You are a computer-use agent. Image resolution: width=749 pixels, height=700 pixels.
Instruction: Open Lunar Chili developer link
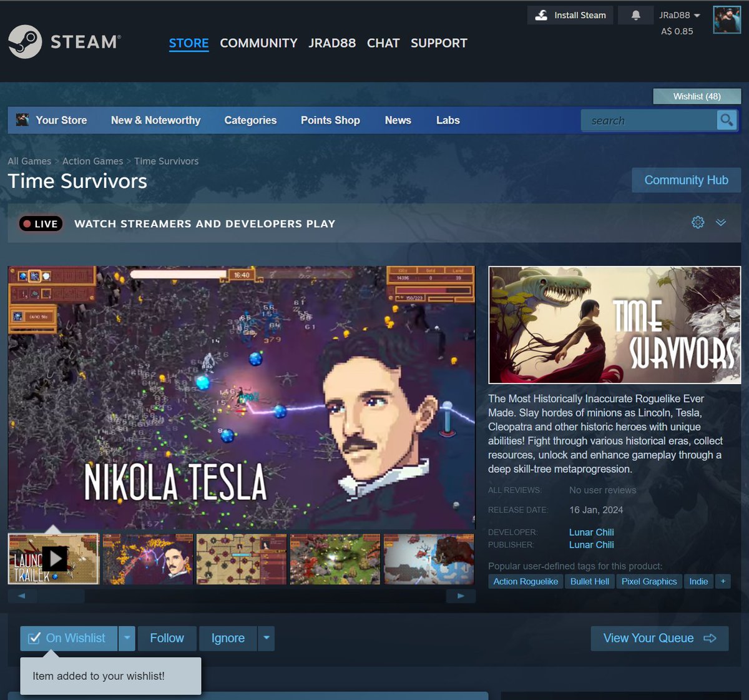click(x=591, y=532)
